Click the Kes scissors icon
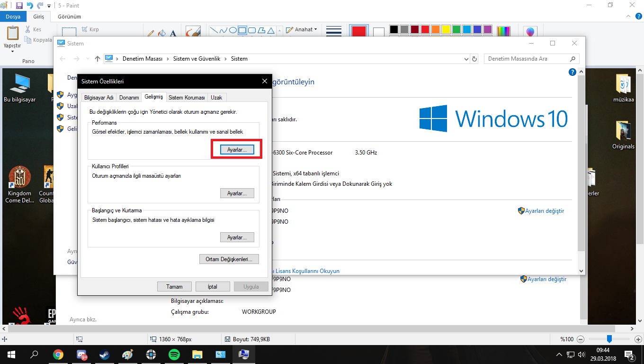This screenshot has height=364, width=644. click(x=28, y=29)
